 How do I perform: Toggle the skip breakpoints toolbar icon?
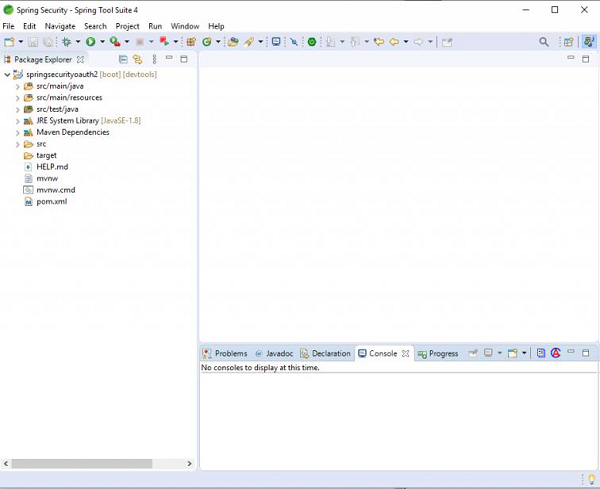point(294,42)
